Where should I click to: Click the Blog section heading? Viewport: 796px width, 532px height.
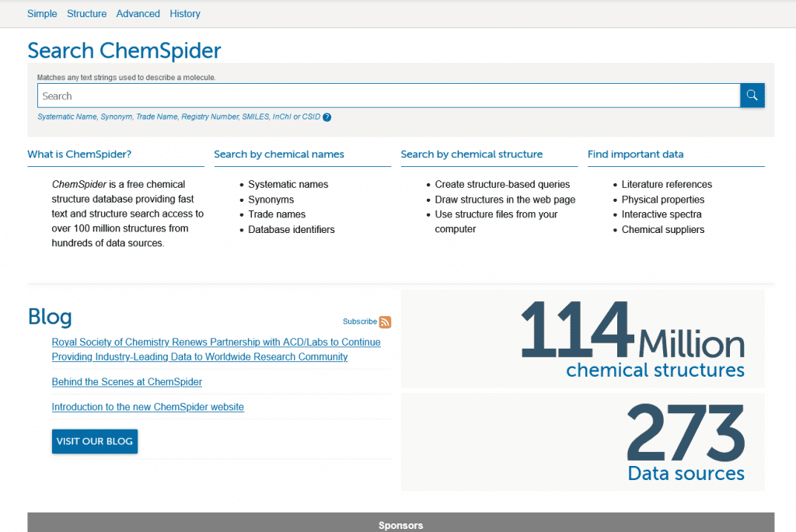[x=49, y=317]
